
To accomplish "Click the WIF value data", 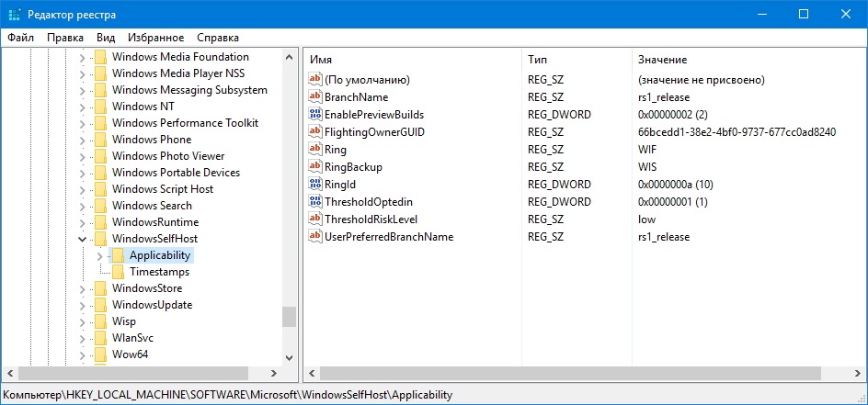I will (x=647, y=149).
